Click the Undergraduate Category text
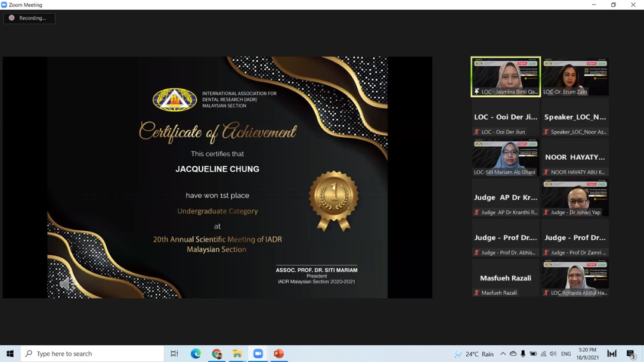 click(x=217, y=211)
